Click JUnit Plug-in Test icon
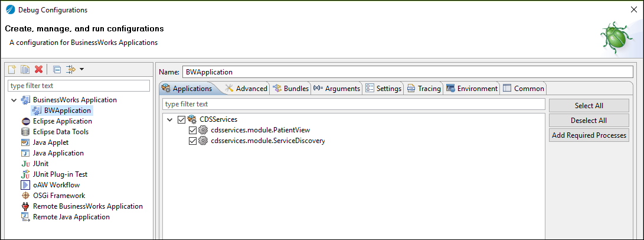This screenshot has width=644, height=240. [x=25, y=174]
